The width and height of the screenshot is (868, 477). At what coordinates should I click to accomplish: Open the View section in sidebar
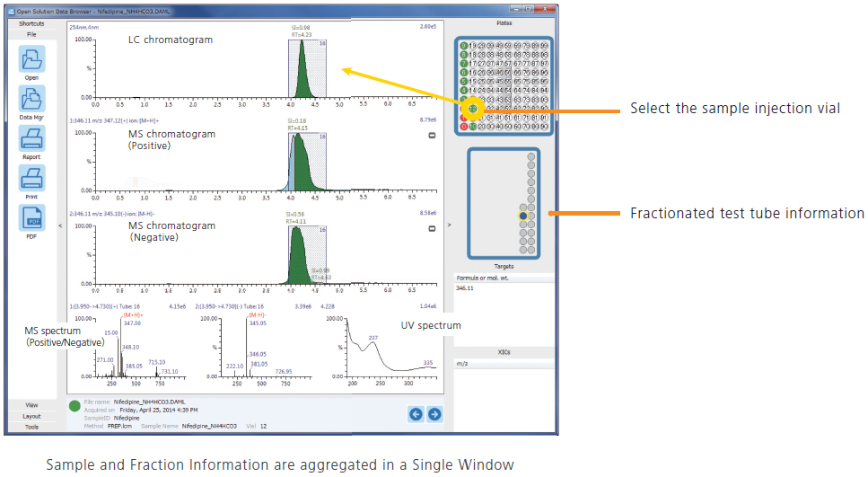coord(31,405)
